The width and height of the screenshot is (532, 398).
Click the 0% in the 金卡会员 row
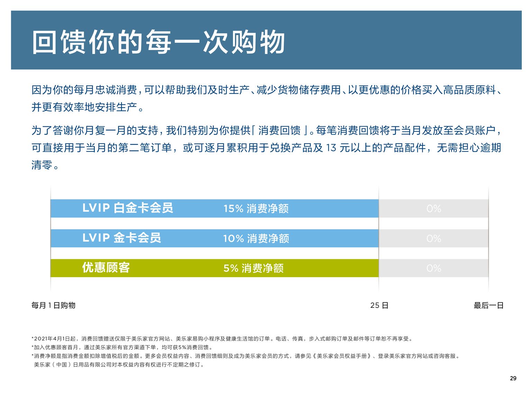pos(434,238)
